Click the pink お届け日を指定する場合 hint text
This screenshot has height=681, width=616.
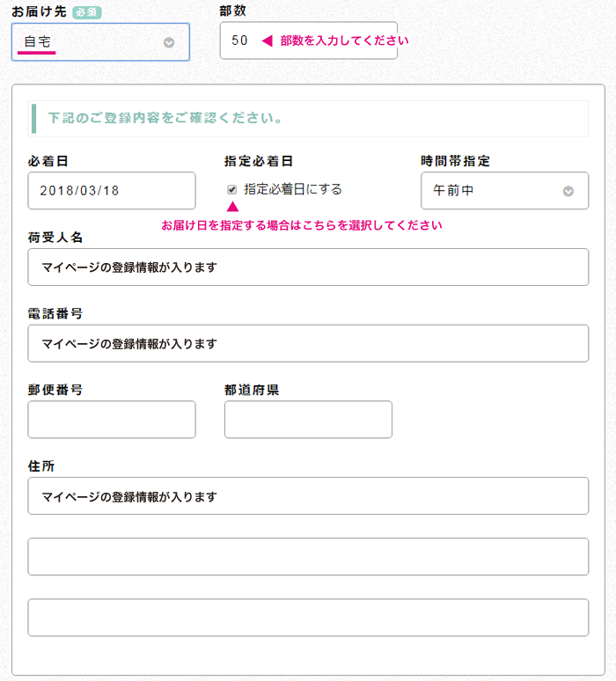point(302,225)
